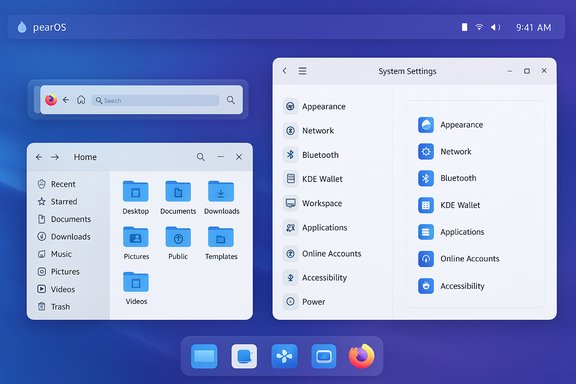Click the Firefox logo in browser toolbar
The width and height of the screenshot is (576, 384).
[51, 100]
